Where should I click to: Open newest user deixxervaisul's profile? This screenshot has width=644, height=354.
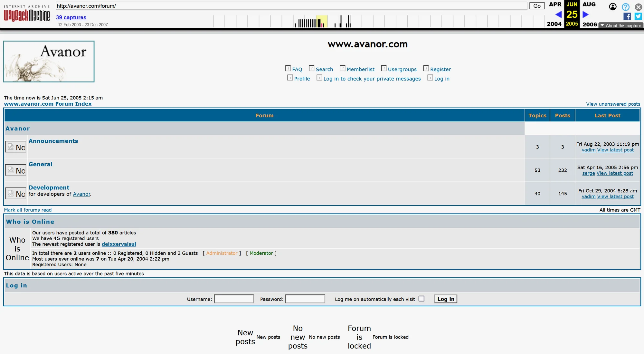[x=119, y=244]
